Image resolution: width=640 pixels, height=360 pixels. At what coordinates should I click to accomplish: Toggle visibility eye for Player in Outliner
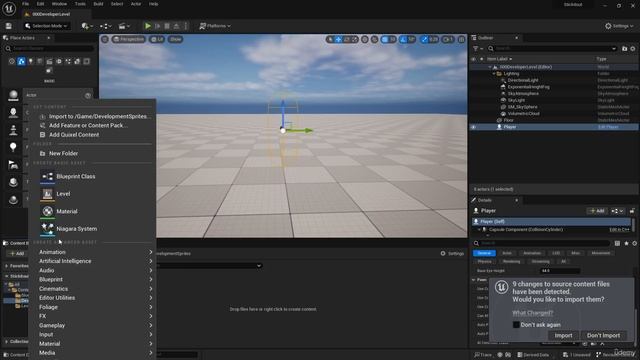(473, 127)
